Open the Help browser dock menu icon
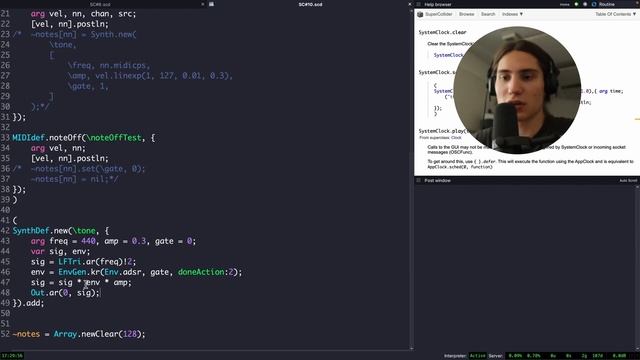Image resolution: width=640 pixels, height=360 pixels. 418,4
